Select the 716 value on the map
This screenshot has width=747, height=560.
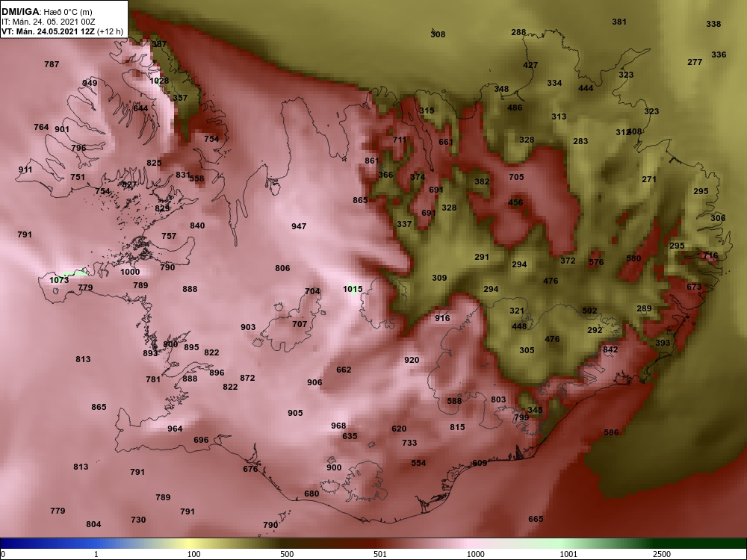pos(710,255)
